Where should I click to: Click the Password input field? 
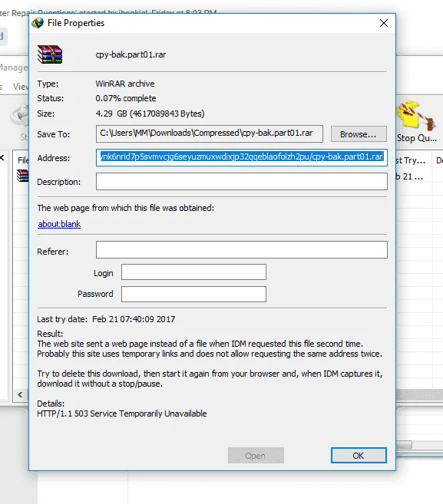click(x=193, y=294)
